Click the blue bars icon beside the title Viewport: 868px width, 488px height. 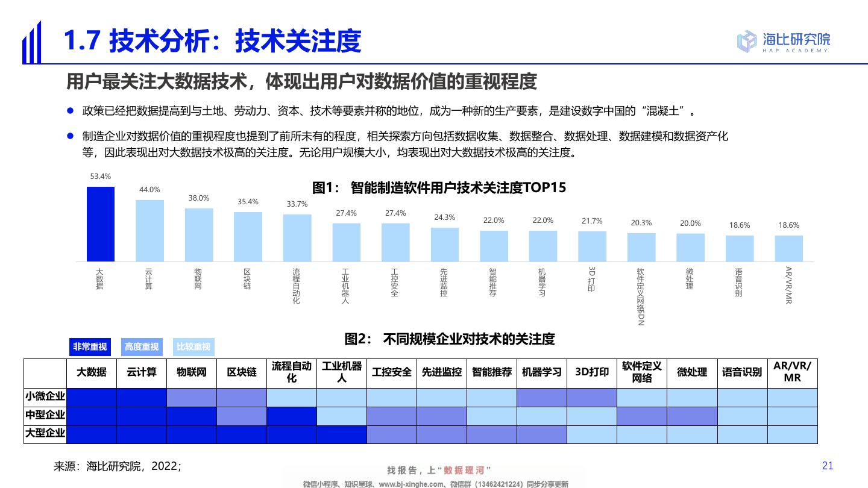click(x=31, y=42)
